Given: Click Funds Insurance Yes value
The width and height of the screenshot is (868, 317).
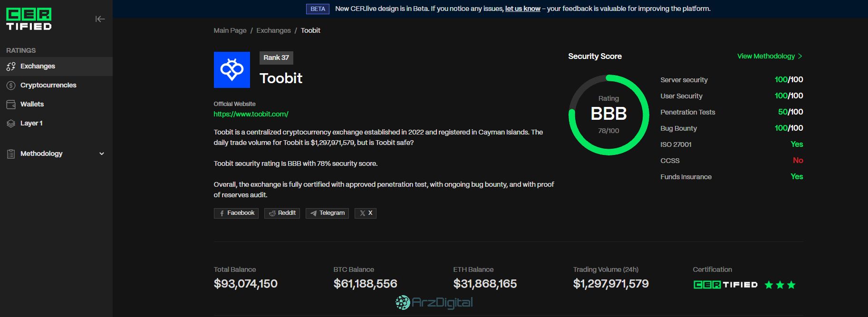Looking at the screenshot, I should click(797, 176).
